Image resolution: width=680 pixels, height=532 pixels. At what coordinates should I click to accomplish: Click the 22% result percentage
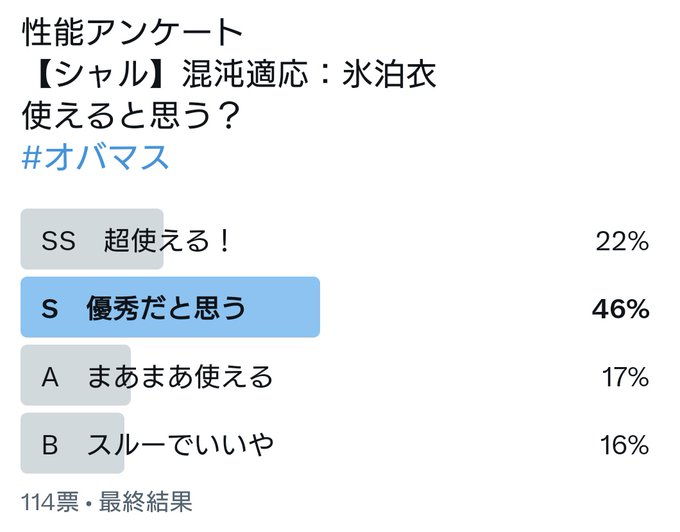622,241
